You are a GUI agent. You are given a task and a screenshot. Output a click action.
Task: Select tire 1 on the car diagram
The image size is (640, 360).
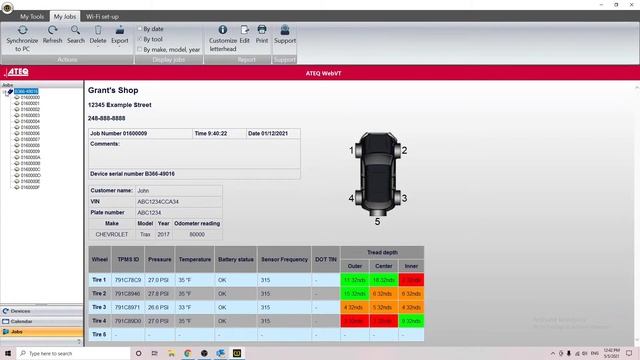(358, 150)
